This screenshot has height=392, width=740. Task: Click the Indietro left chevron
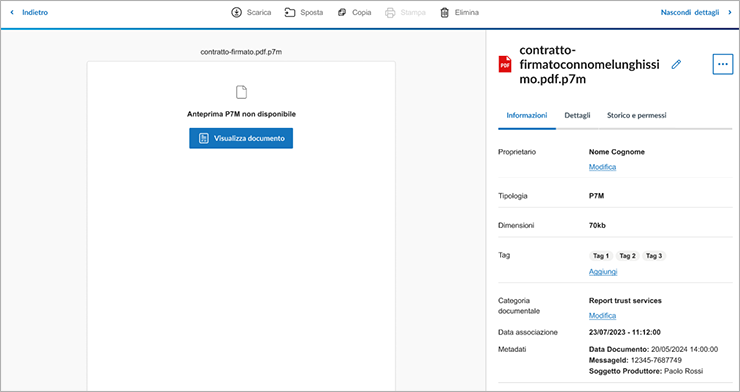12,13
